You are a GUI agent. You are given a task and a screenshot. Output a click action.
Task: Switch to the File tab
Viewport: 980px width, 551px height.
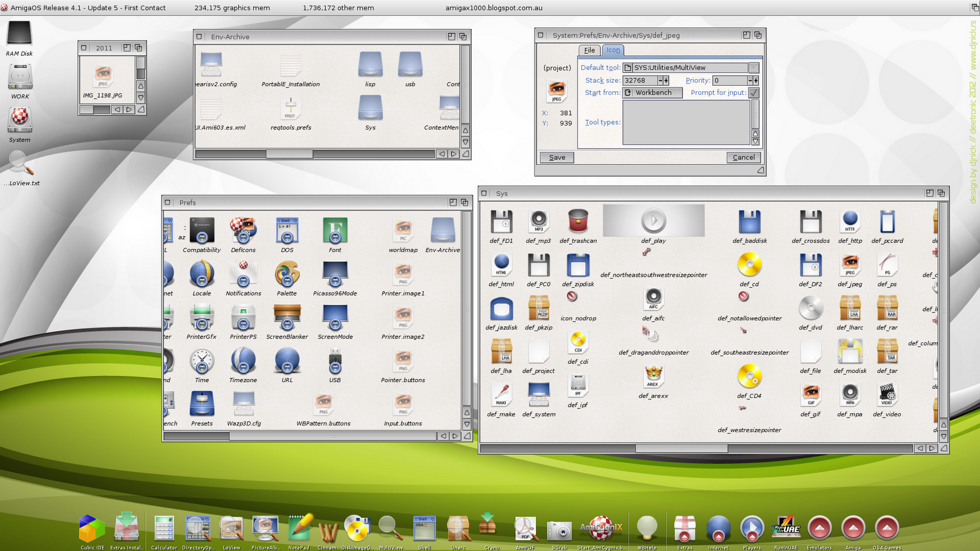(x=589, y=50)
